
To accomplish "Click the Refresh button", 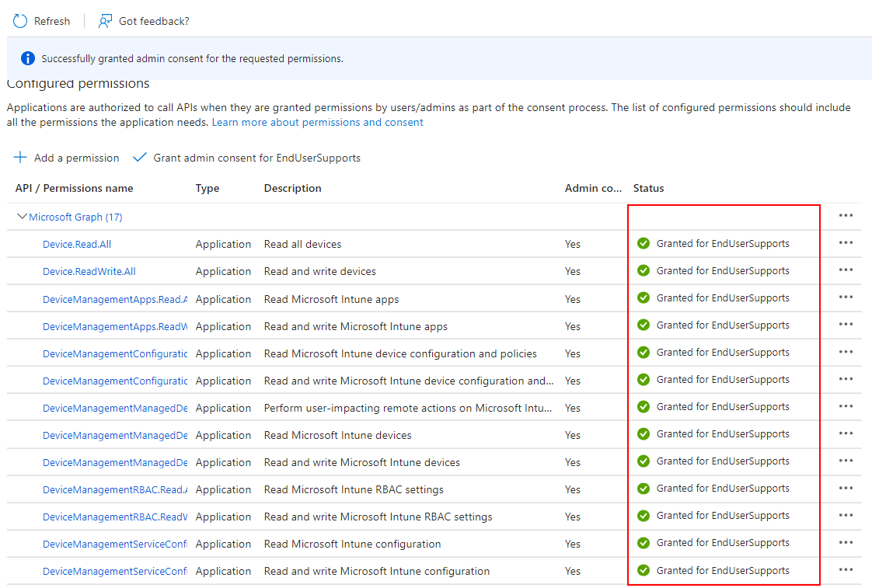I will pos(42,21).
